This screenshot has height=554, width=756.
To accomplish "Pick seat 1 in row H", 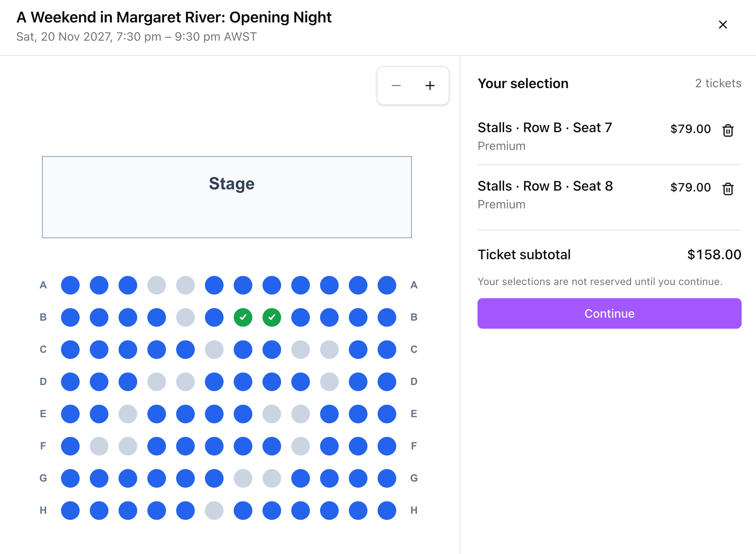I will [x=70, y=510].
